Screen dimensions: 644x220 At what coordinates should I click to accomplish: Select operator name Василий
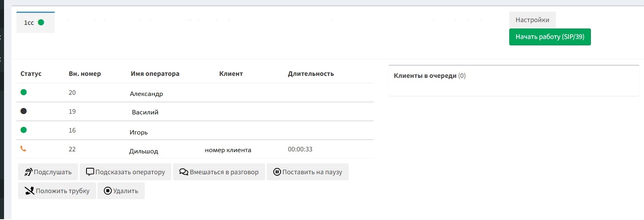[145, 112]
